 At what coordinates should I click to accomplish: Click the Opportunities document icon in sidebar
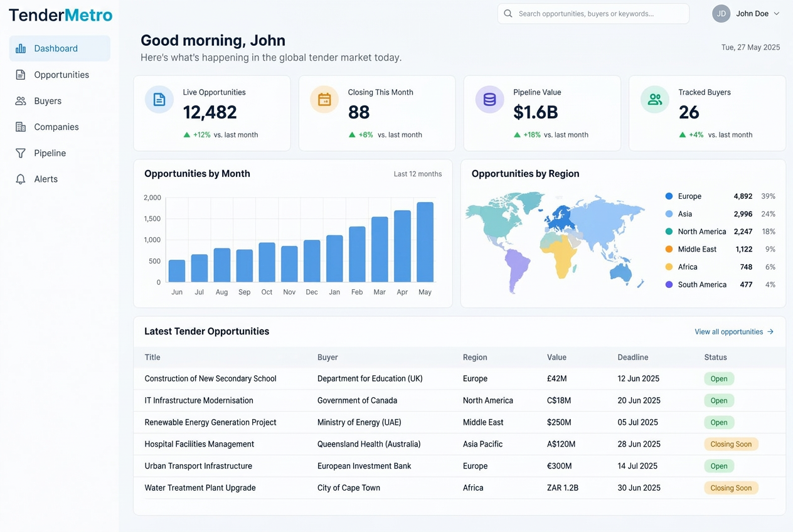tap(21, 75)
